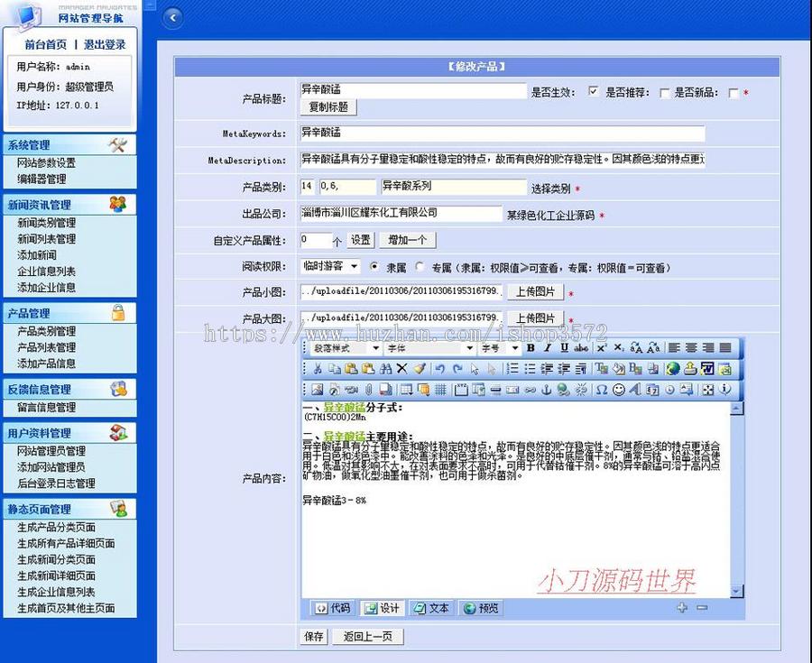Click 保存 to save the product
812x663 pixels.
314,636
